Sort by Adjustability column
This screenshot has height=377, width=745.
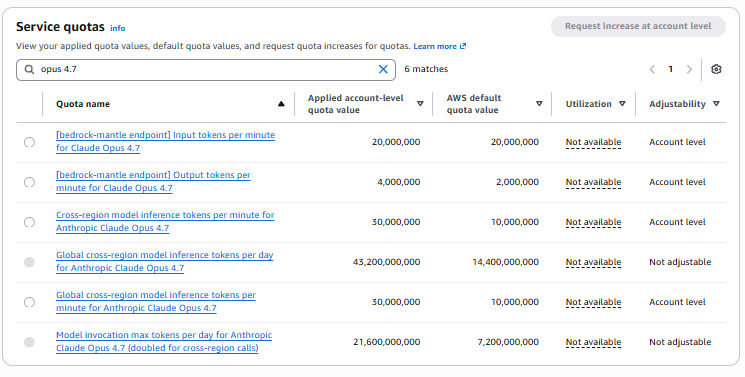click(x=716, y=104)
